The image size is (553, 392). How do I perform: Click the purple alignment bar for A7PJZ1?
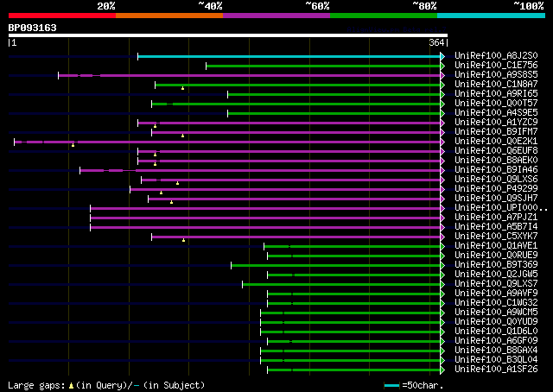265,218
